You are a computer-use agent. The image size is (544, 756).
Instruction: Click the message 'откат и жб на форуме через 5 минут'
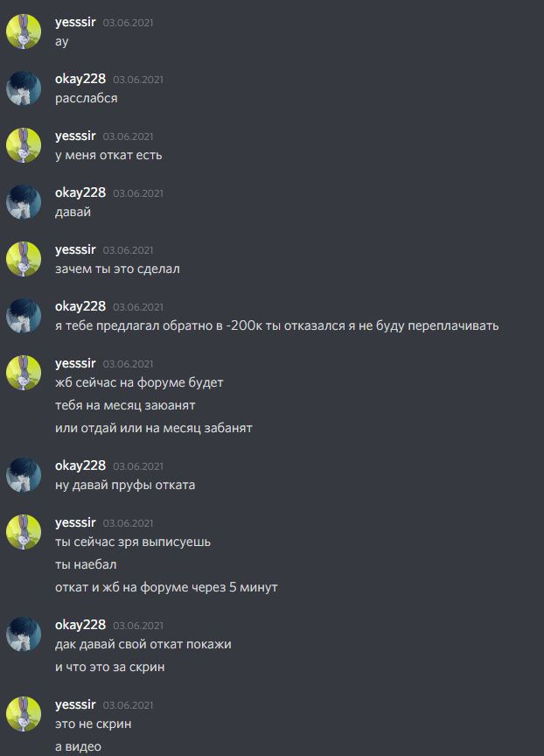pyautogui.click(x=166, y=587)
